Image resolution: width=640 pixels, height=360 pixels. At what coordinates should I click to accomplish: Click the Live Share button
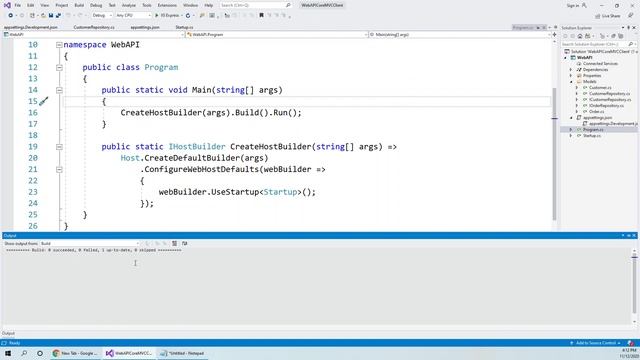pyautogui.click(x=607, y=16)
